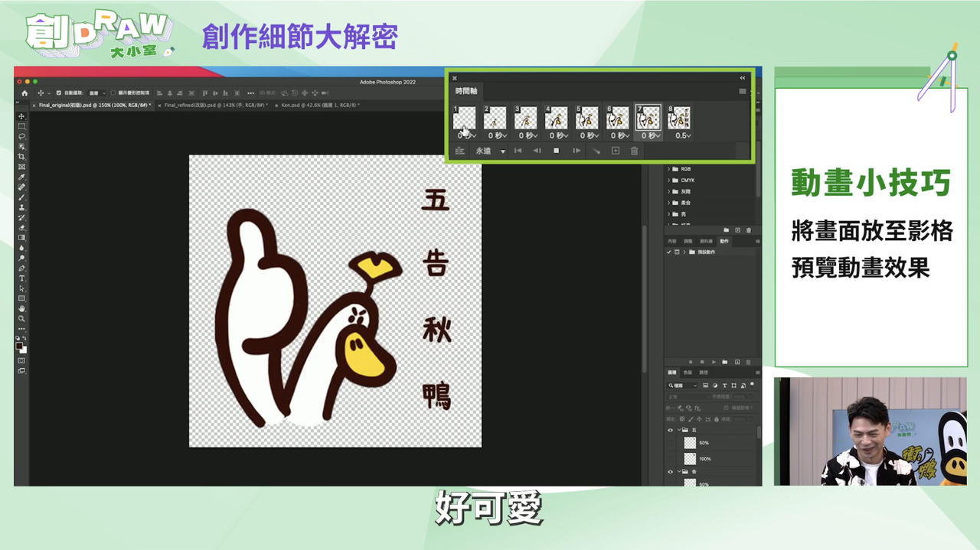
Task: Open the timeline panel flyout menu
Action: pos(743,91)
